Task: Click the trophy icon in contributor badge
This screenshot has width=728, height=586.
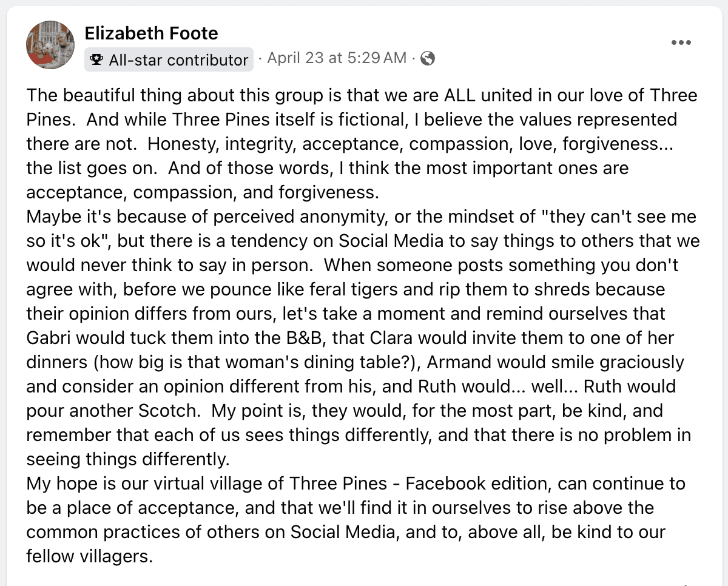Action: click(x=96, y=60)
